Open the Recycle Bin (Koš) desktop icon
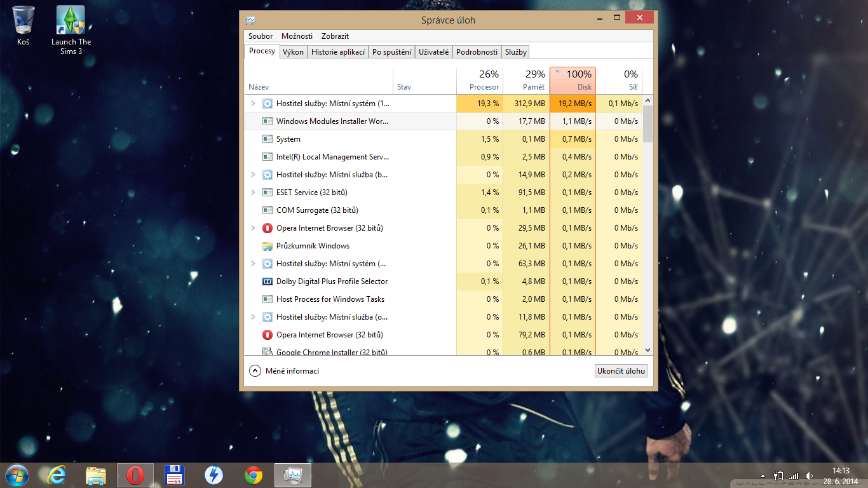Viewport: 868px width, 488px height. pyautogui.click(x=24, y=25)
